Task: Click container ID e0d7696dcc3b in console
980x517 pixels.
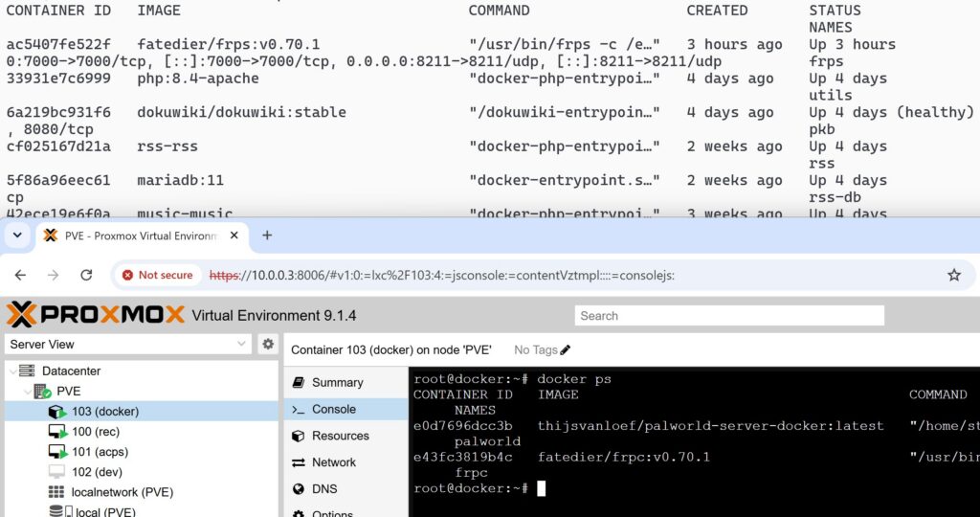Action: point(462,426)
